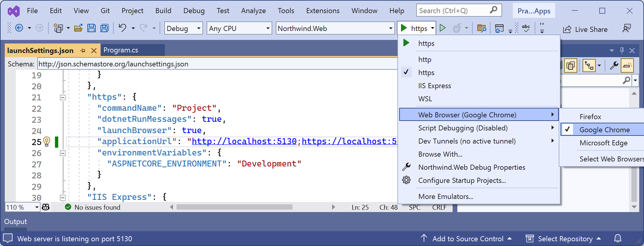Click the lightbulb quick actions icon on line 25

(47, 141)
